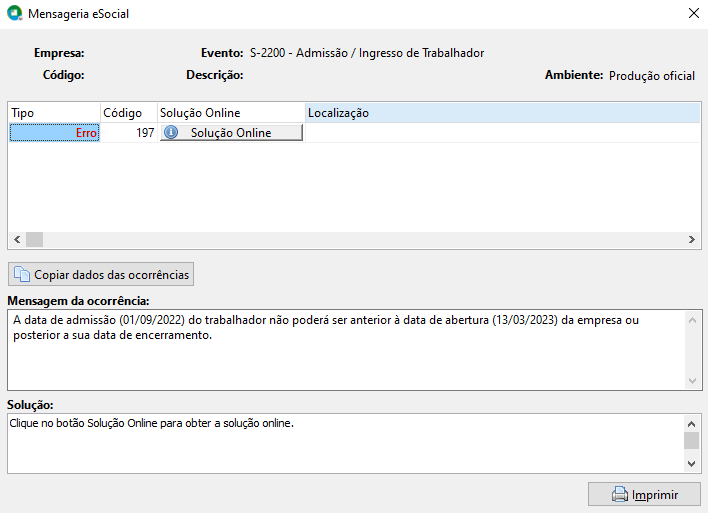This screenshot has height=513, width=708.
Task: Click Mensagem box scrollbar up arrow
Action: coord(692,320)
